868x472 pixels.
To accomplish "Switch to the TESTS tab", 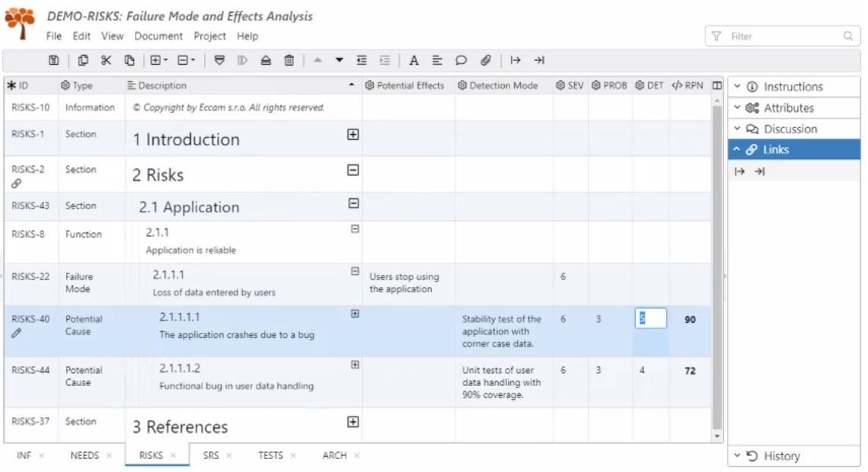I will (x=270, y=455).
